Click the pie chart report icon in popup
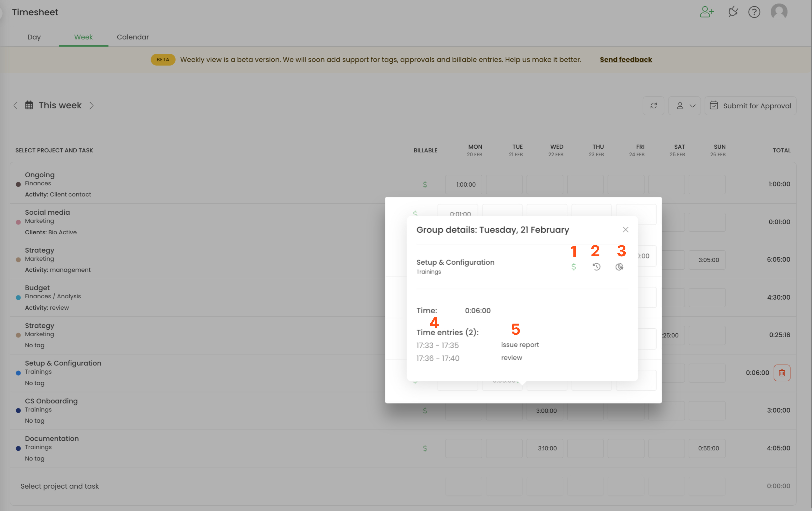The width and height of the screenshot is (812, 511). (x=619, y=267)
